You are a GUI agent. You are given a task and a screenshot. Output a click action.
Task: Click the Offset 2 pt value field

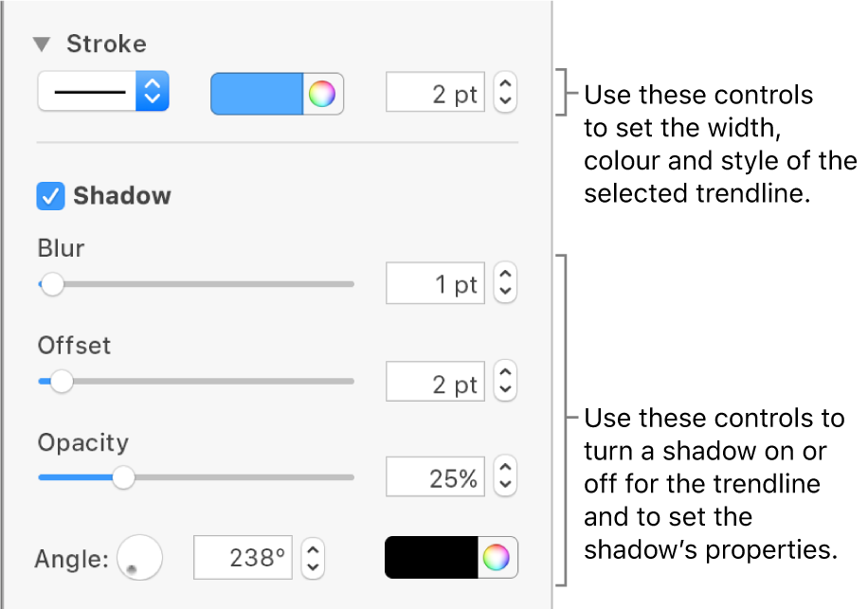click(436, 382)
